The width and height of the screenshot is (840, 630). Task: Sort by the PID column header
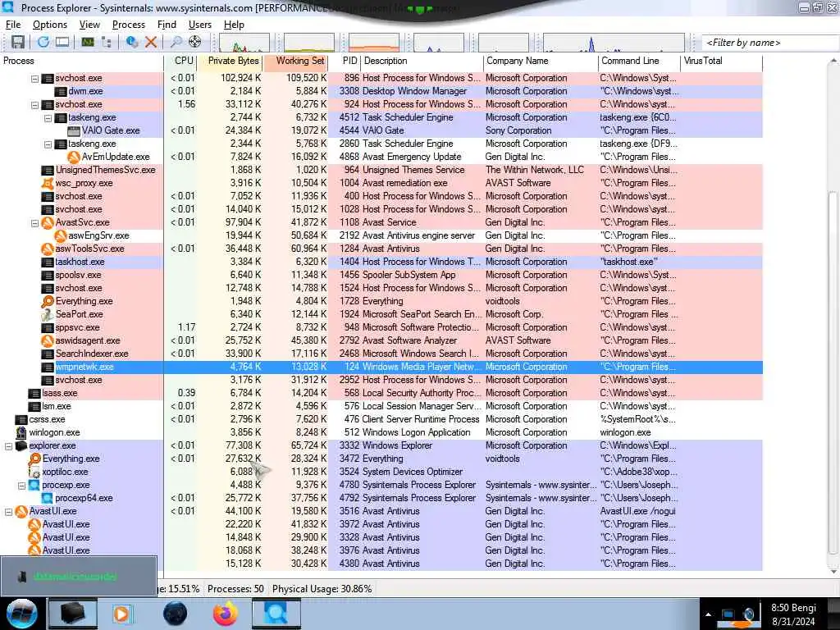[x=345, y=61]
